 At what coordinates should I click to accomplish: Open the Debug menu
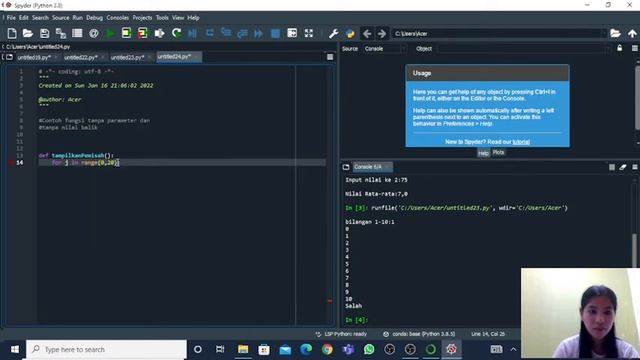tap(94, 18)
